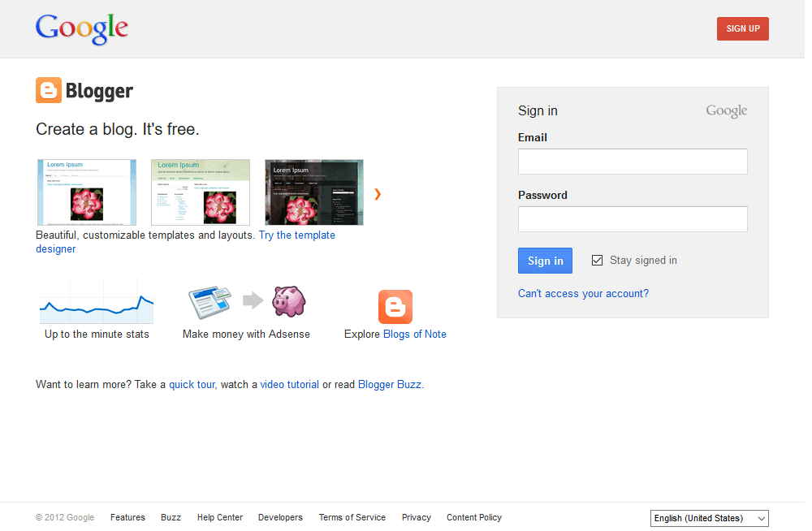Open Privacy footer link

point(417,517)
